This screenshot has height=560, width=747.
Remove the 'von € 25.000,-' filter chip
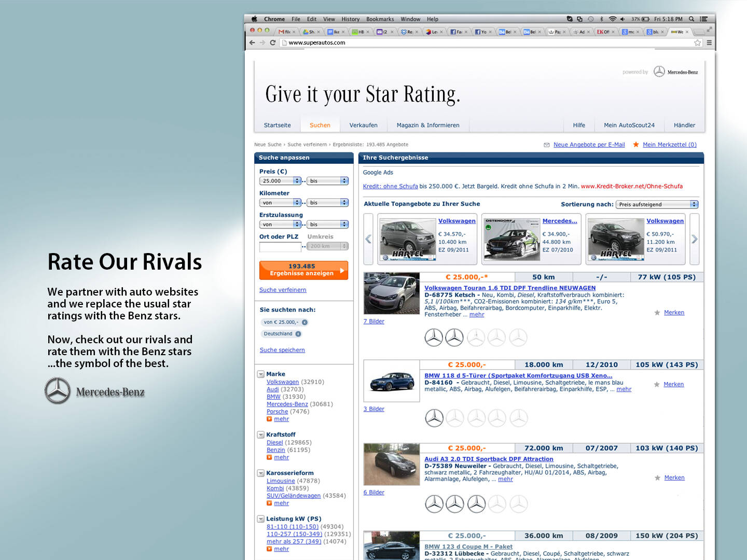[x=305, y=323]
